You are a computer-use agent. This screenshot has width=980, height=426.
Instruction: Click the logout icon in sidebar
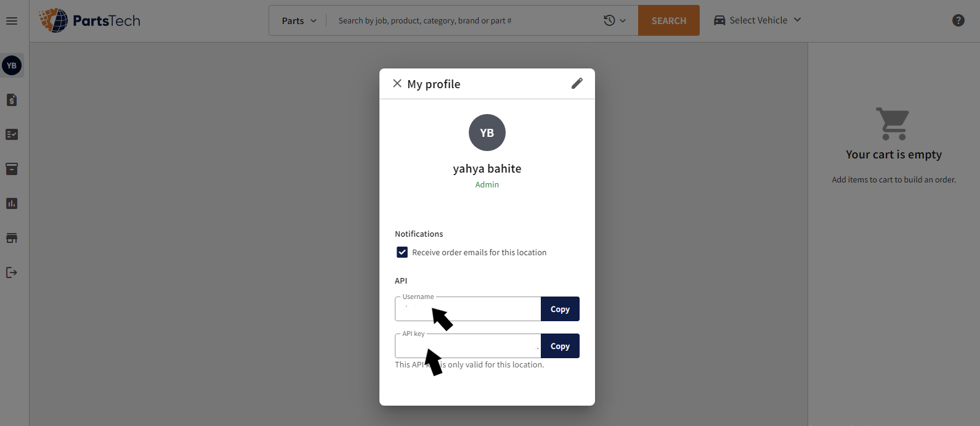click(12, 272)
